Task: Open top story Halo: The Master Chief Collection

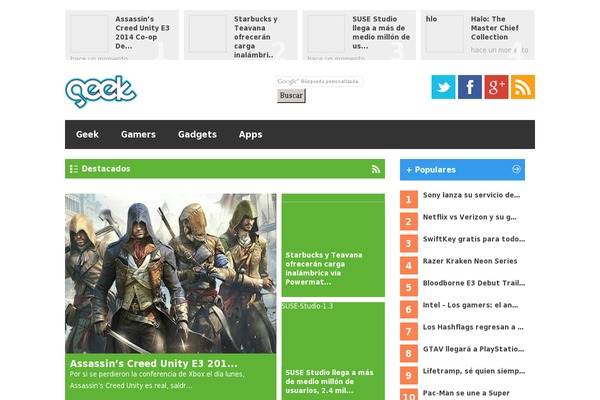Action: point(494,28)
